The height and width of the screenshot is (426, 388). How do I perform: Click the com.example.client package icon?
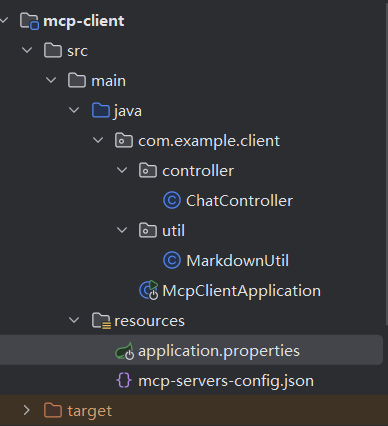124,141
